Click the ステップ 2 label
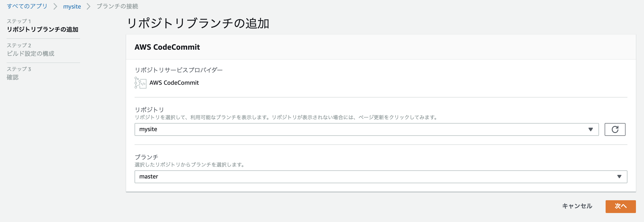This screenshot has height=222, width=644. [x=19, y=45]
